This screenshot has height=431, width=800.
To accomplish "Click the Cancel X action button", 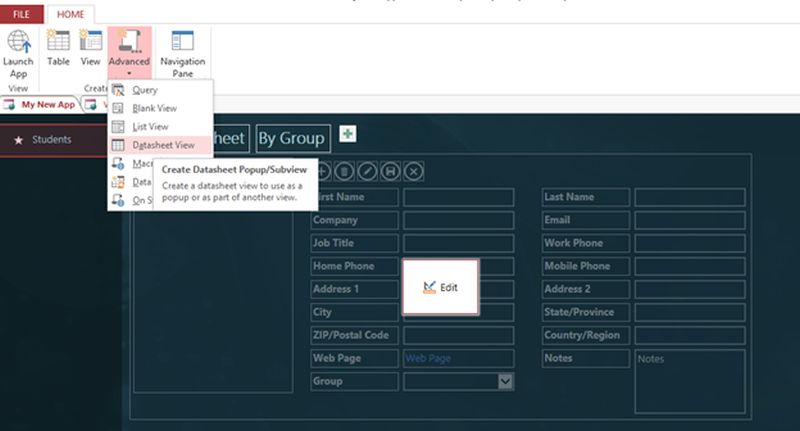I will [414, 172].
